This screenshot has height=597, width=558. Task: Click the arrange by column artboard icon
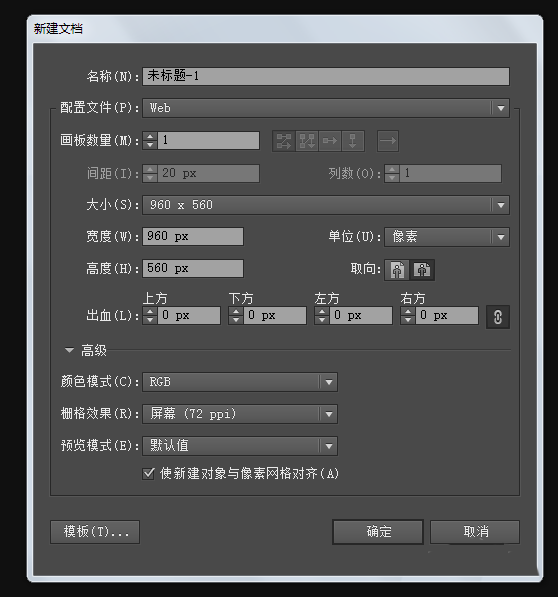(x=352, y=141)
